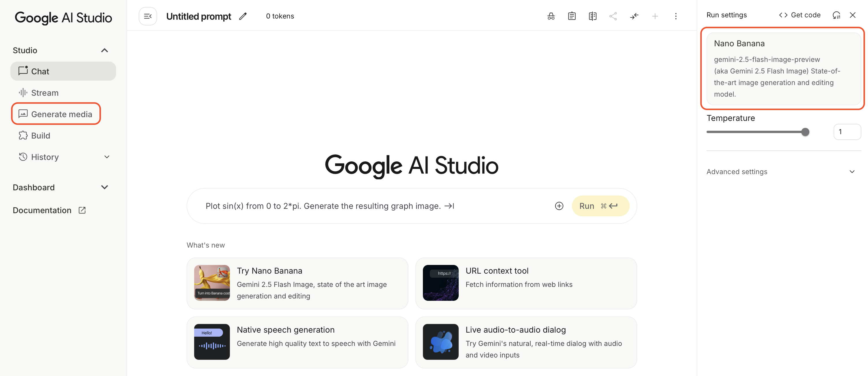
Task: Click the plus icon in top toolbar
Action: pos(655,16)
